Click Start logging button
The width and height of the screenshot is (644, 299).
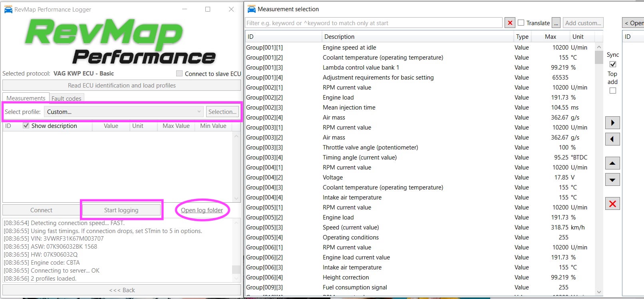click(121, 210)
